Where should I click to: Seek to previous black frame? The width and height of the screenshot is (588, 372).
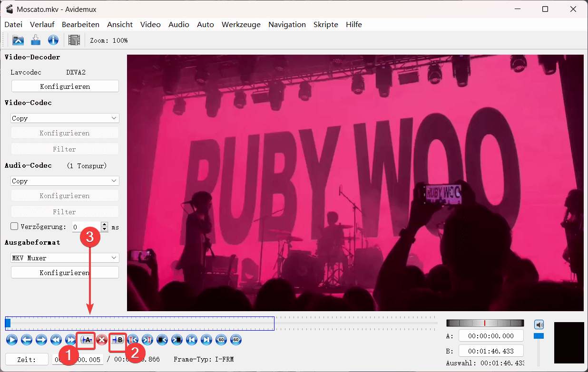(x=162, y=340)
